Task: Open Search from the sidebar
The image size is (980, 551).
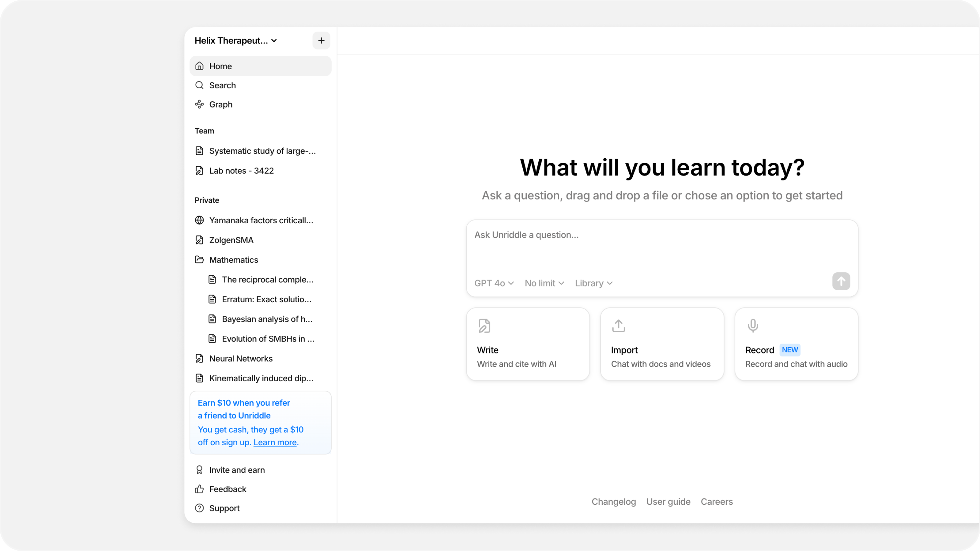Action: [x=222, y=85]
